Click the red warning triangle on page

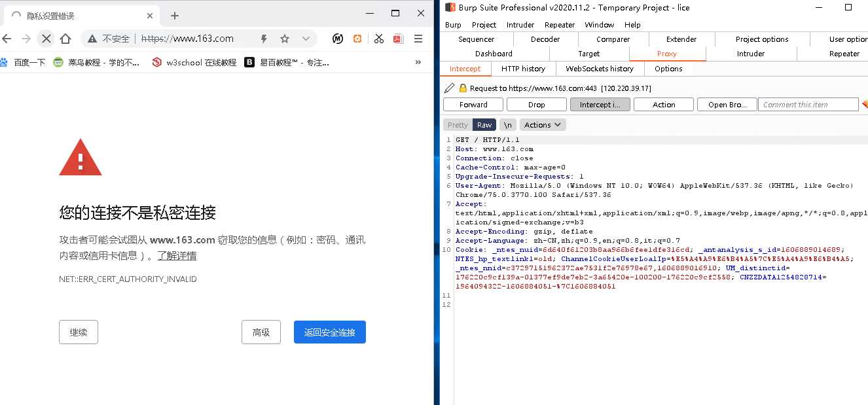pos(81,157)
